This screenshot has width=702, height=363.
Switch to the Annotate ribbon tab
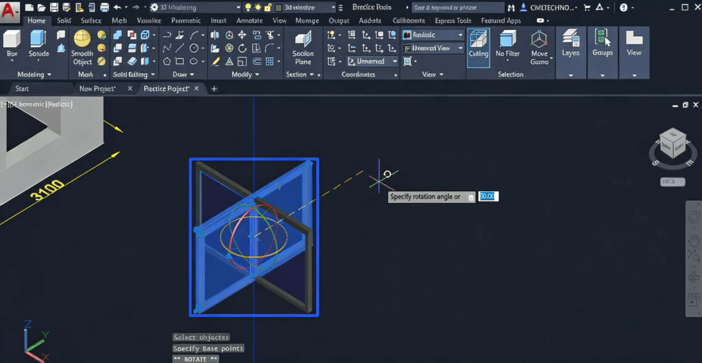click(x=249, y=21)
